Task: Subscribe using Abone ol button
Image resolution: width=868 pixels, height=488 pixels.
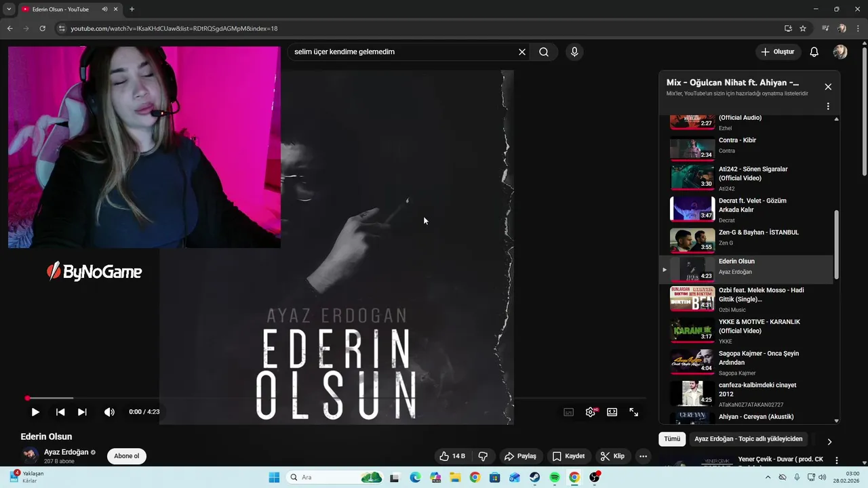Action: point(127,456)
